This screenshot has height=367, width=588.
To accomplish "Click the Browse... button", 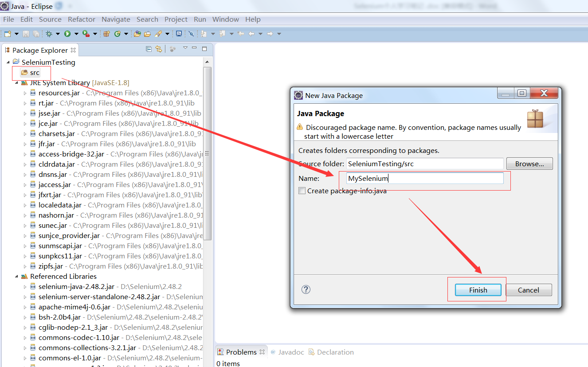I will 529,164.
